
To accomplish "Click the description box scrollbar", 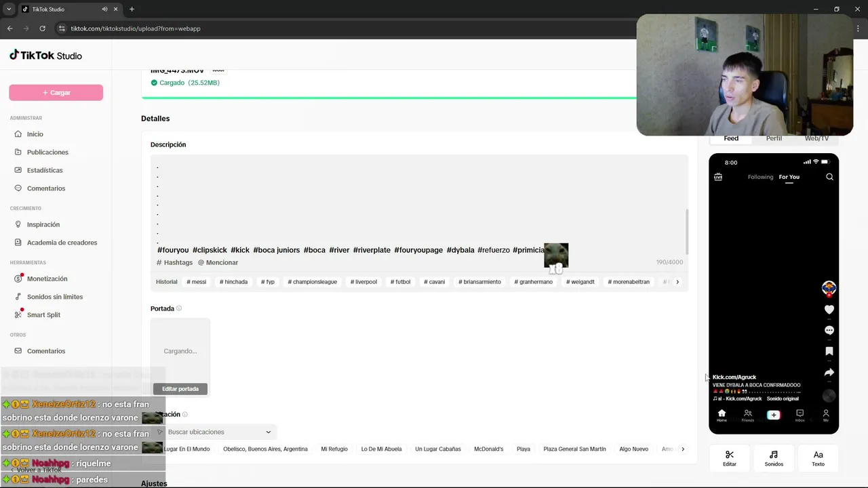I will tap(687, 231).
